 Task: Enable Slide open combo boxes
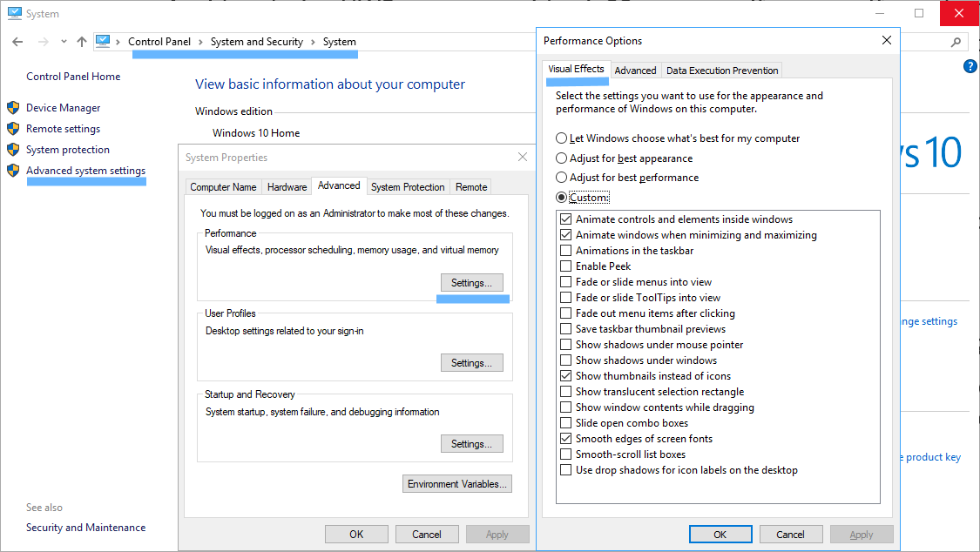click(565, 423)
